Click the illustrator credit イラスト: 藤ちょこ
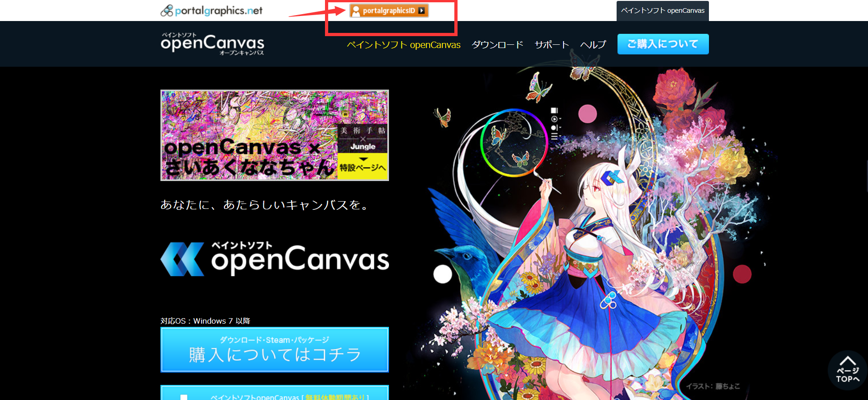Image resolution: width=868 pixels, height=400 pixels. [713, 386]
